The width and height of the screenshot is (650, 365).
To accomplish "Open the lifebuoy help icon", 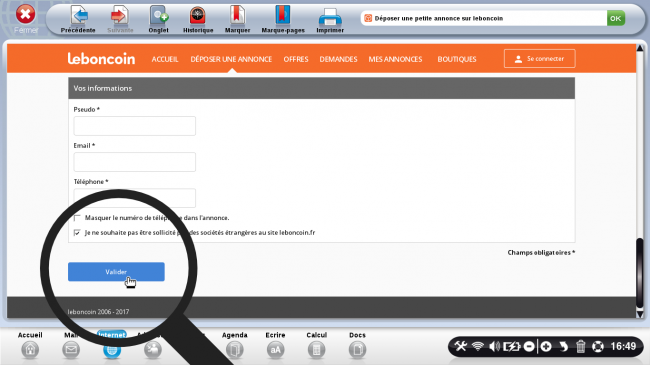I will click(x=598, y=346).
